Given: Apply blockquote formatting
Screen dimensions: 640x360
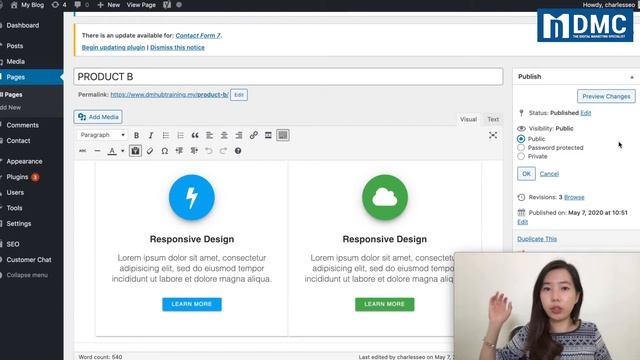Looking at the screenshot, I should 195,135.
